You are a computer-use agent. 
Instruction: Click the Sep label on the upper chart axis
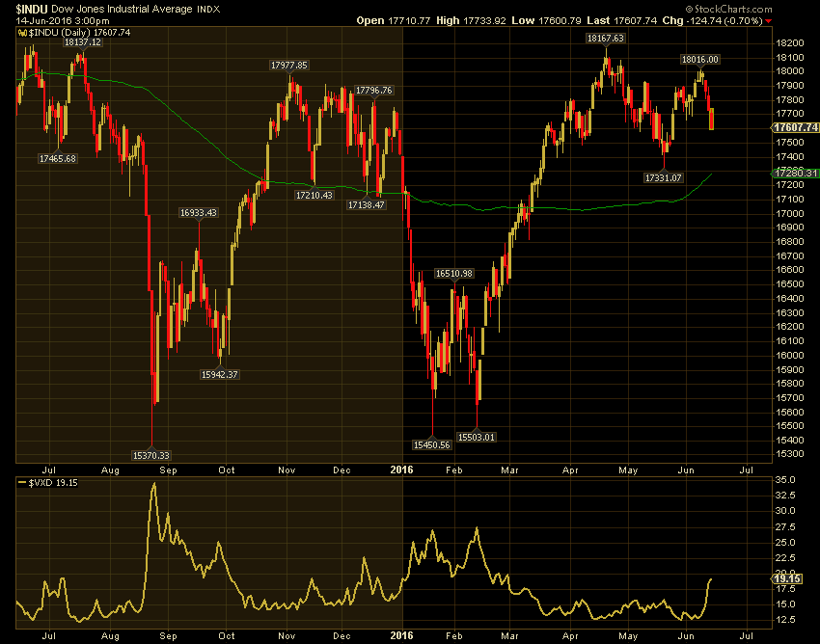tap(169, 470)
